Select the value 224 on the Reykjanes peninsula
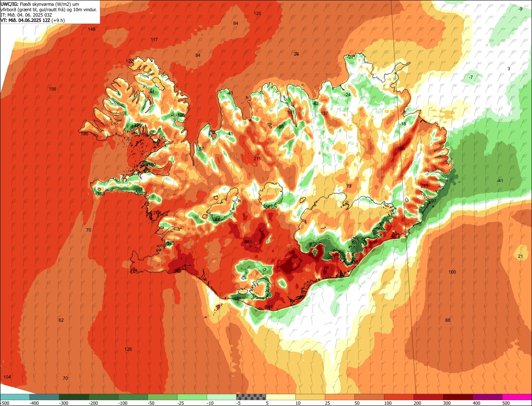The width and height of the screenshot is (532, 406). (x=134, y=271)
